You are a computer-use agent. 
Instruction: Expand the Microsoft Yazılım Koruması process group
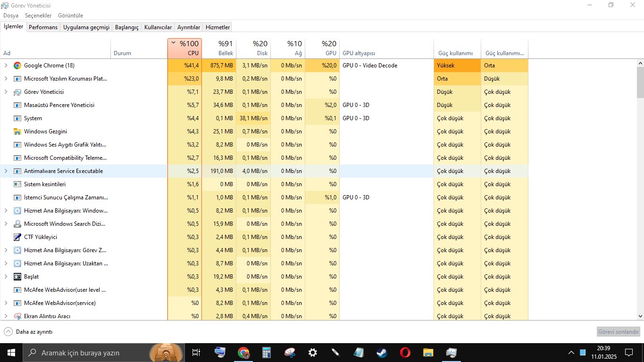click(x=6, y=79)
